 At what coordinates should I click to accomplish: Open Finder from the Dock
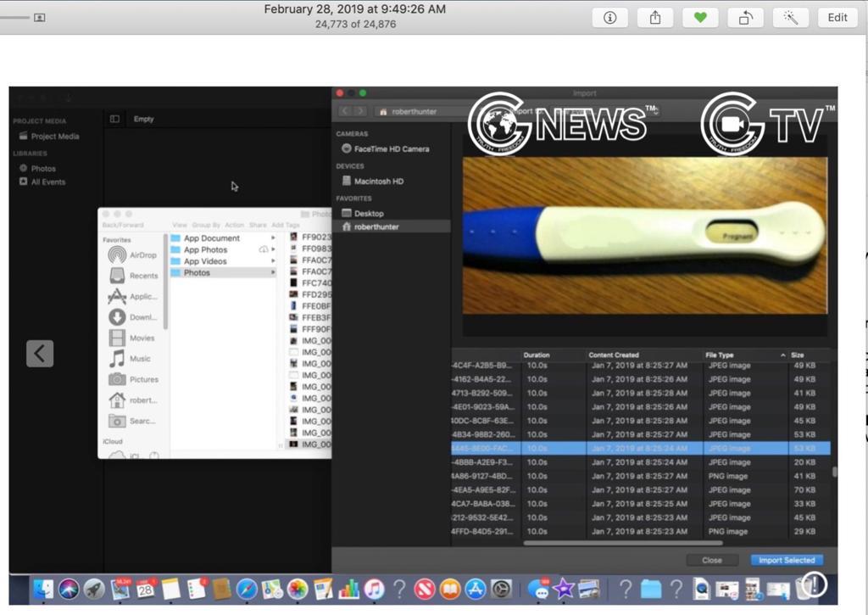click(43, 589)
